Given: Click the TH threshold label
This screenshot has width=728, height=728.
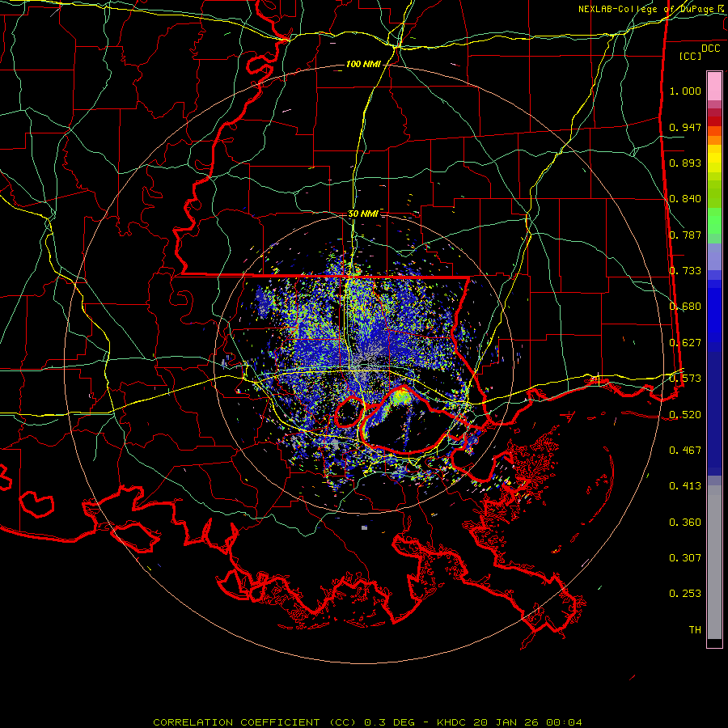Looking at the screenshot, I should point(695,630).
